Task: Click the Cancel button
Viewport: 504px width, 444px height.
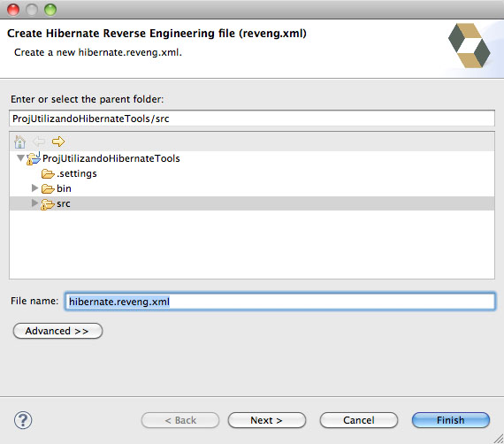Action: tap(359, 420)
